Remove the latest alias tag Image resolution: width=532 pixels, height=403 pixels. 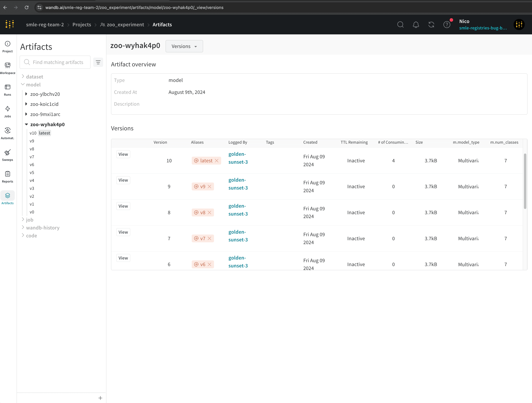click(217, 161)
